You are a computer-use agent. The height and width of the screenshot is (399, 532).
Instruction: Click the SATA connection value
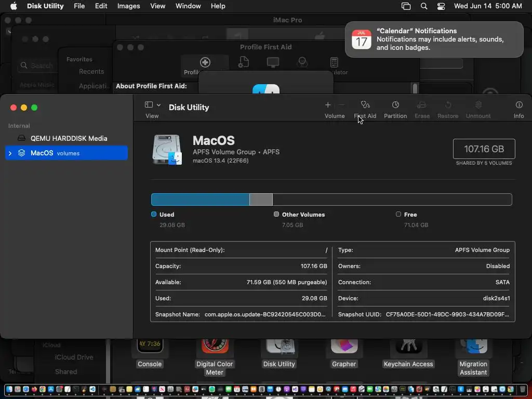[502, 282]
